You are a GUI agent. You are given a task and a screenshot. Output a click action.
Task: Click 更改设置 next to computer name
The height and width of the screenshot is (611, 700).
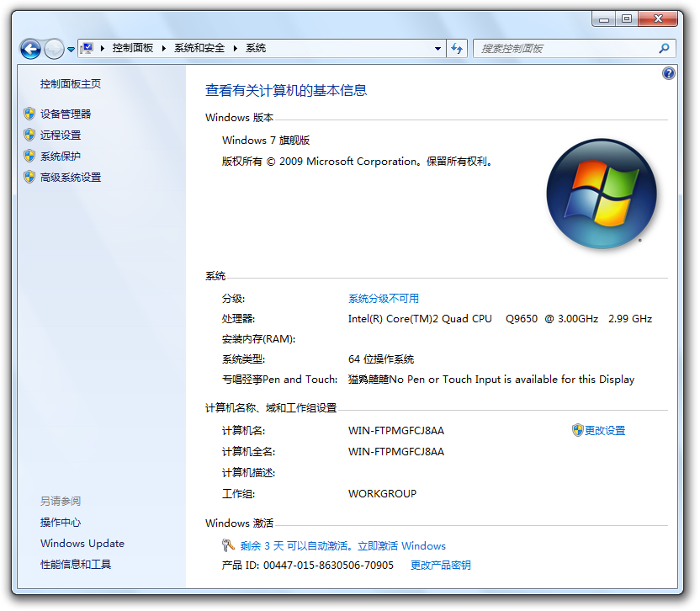(605, 431)
